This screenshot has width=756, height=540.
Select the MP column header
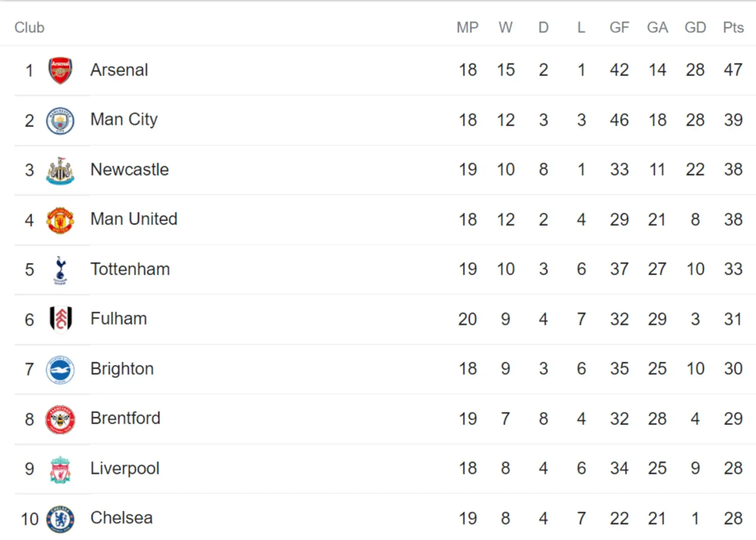click(x=467, y=28)
